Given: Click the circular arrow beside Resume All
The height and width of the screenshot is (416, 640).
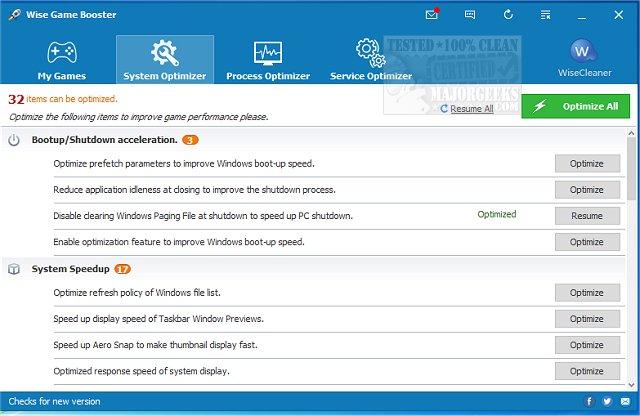Looking at the screenshot, I should click(444, 109).
